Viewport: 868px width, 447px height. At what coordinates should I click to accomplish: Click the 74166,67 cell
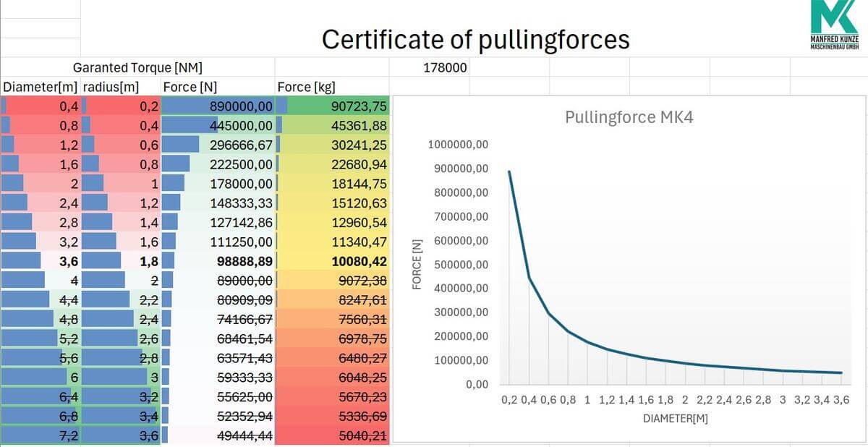pos(218,319)
